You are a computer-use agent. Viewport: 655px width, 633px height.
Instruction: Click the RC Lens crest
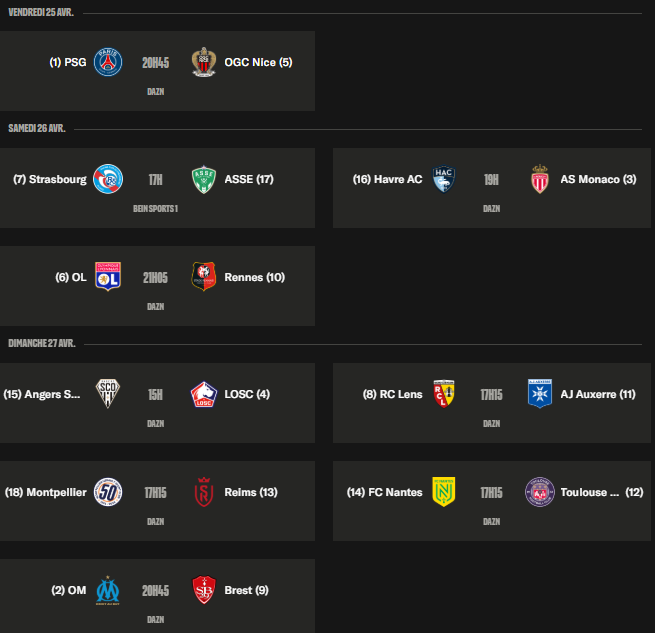coord(444,394)
